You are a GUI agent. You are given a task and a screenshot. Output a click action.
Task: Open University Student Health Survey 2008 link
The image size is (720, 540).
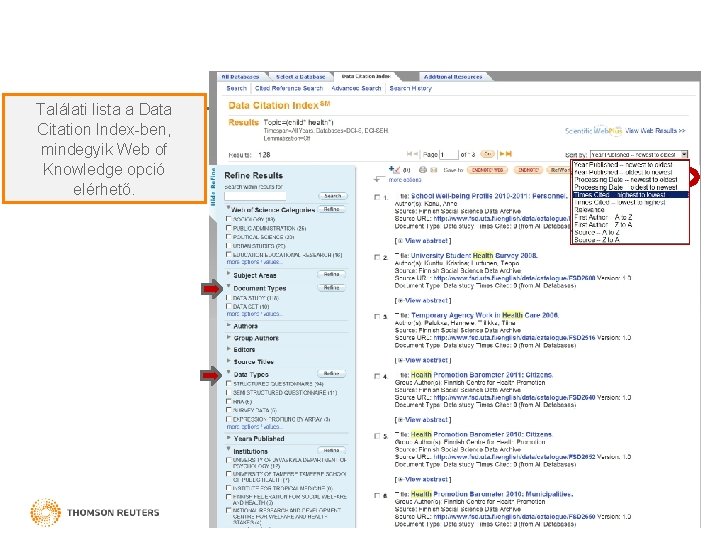[x=474, y=256]
